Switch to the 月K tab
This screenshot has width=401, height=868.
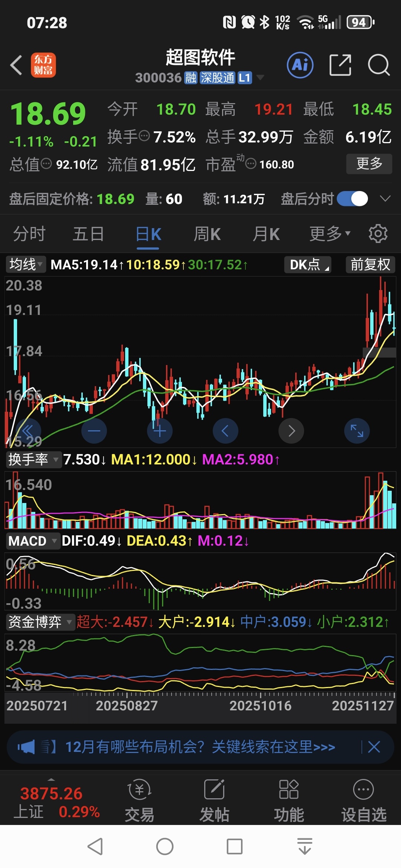pos(266,234)
